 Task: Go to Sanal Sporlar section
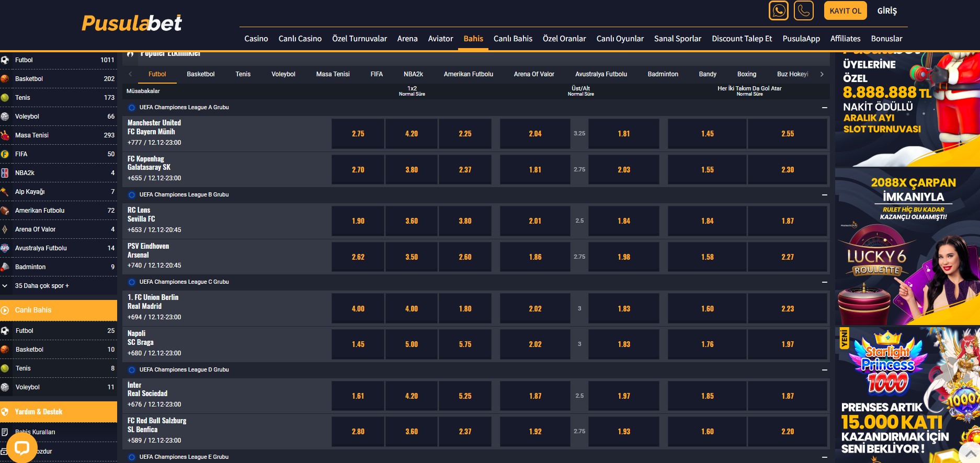pyautogui.click(x=678, y=39)
